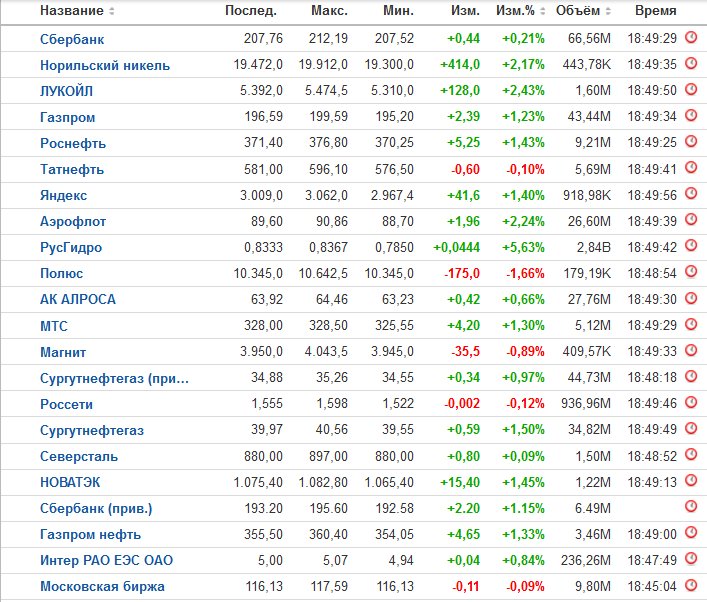Viewport: 707px width, 602px height.
Task: Open the Северсталь stock link
Action: coord(79,456)
